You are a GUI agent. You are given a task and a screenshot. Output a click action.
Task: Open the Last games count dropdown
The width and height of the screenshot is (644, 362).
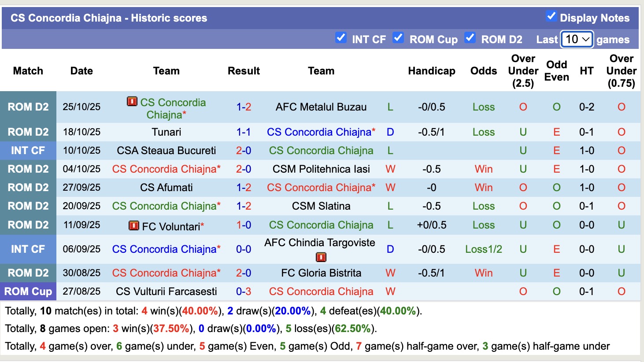click(x=577, y=39)
